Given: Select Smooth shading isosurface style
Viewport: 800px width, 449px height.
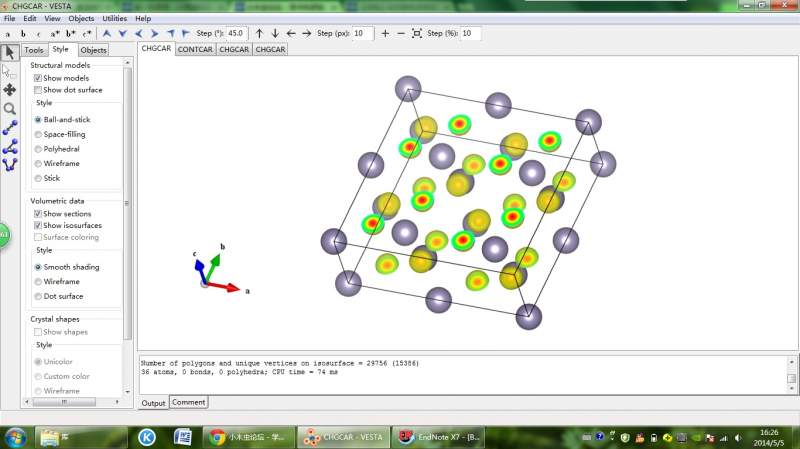Looking at the screenshot, I should [x=38, y=267].
